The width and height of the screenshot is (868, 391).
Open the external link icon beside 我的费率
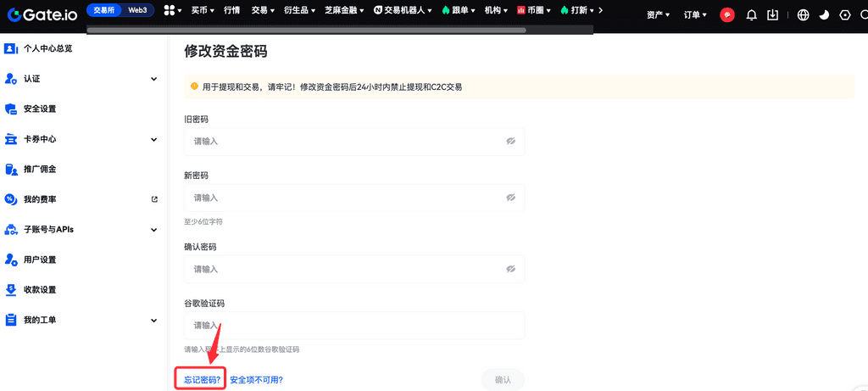point(154,199)
